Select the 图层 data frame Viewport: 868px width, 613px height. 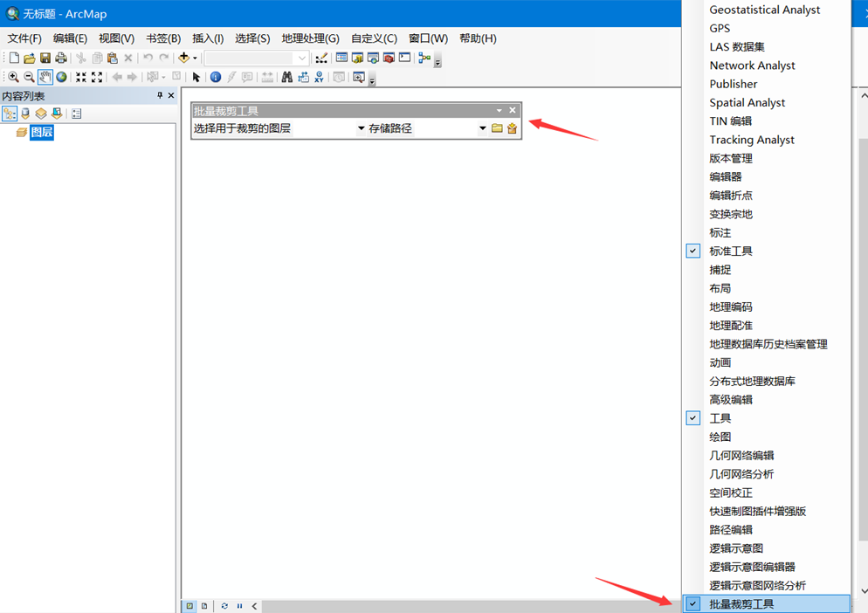pos(42,133)
